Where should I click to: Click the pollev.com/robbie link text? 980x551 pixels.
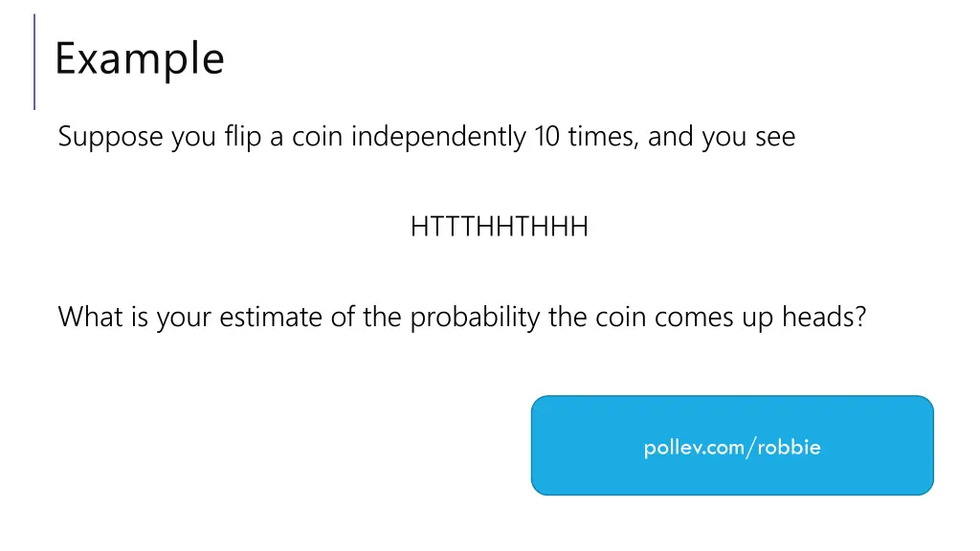(732, 447)
